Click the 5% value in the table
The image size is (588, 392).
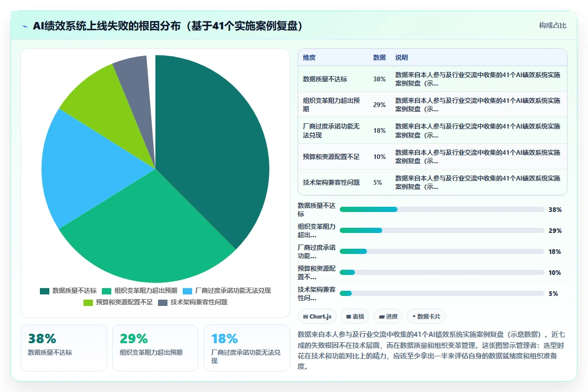click(377, 182)
